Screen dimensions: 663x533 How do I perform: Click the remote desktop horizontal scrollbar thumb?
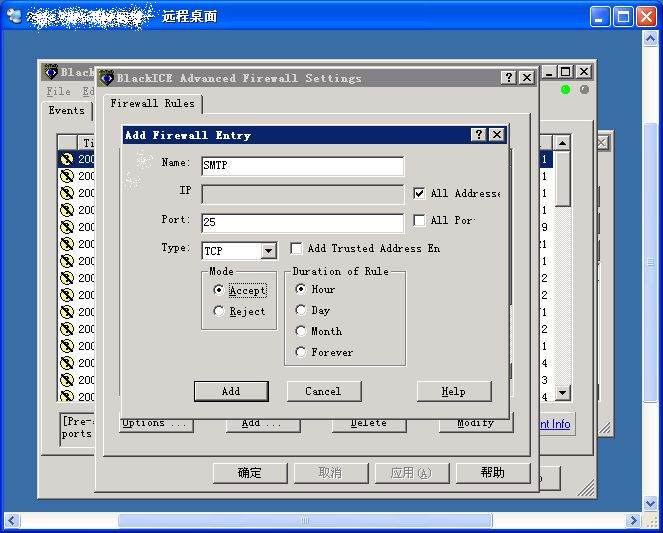point(305,520)
